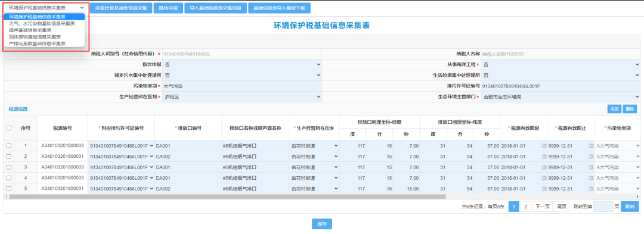644x234 pixels.
Task: Open calendar for row 4 税源有效期起 date
Action: point(544,178)
